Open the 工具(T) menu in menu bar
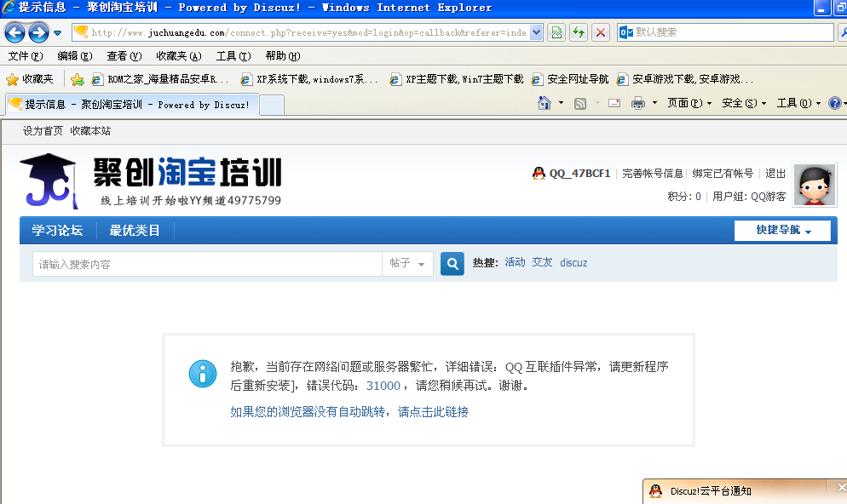This screenshot has width=847, height=504. click(233, 56)
